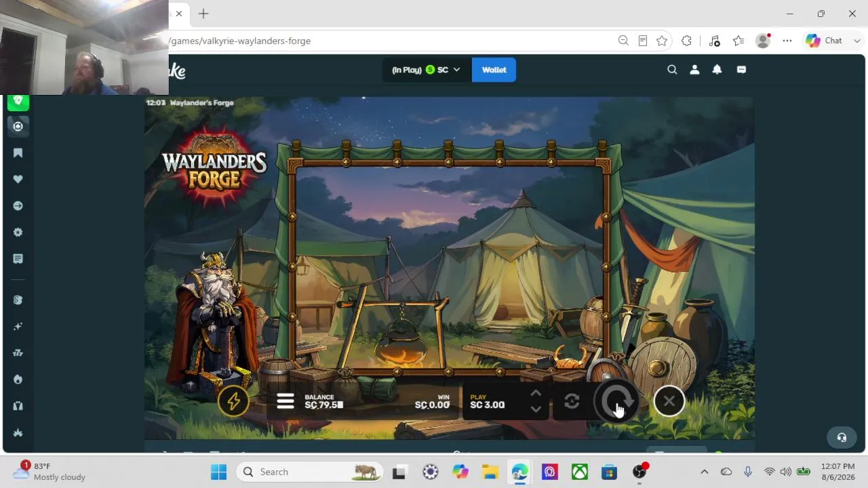The width and height of the screenshot is (868, 488).
Task: Open the Wi-Fi network tray icon
Action: (769, 472)
